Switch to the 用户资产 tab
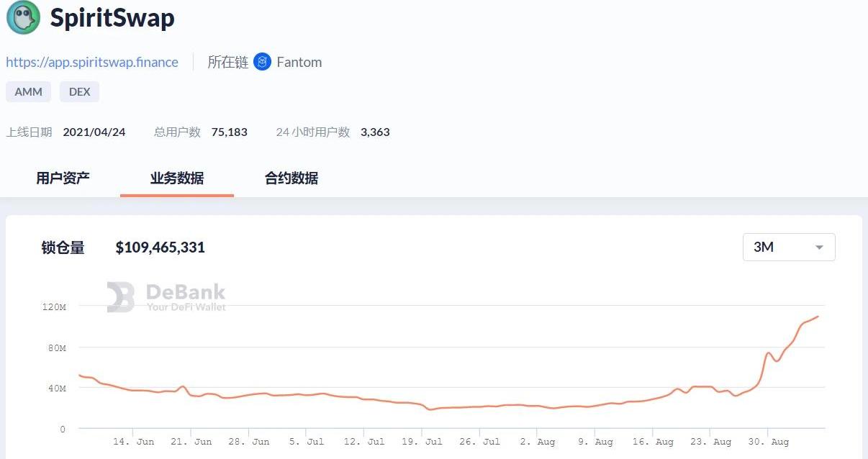 tap(63, 178)
